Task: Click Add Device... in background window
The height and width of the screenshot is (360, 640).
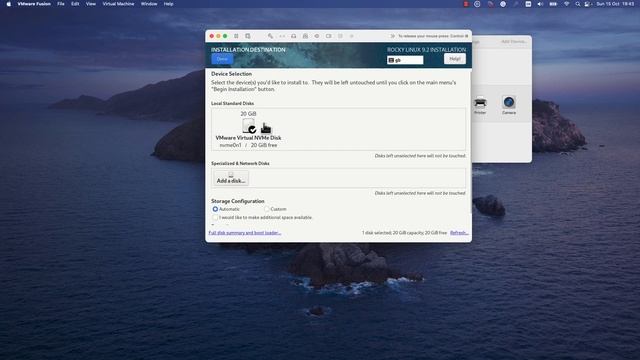Action: click(x=514, y=42)
